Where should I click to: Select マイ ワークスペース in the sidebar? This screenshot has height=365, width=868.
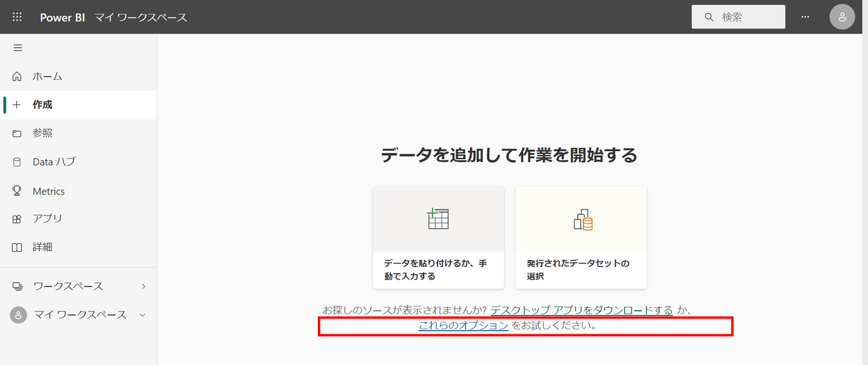(x=78, y=315)
